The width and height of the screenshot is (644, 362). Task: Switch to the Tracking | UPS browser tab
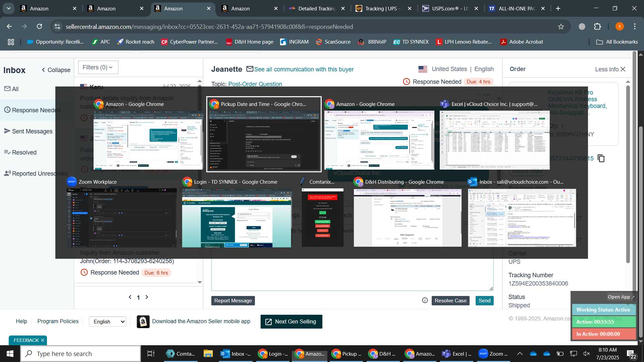384,8
